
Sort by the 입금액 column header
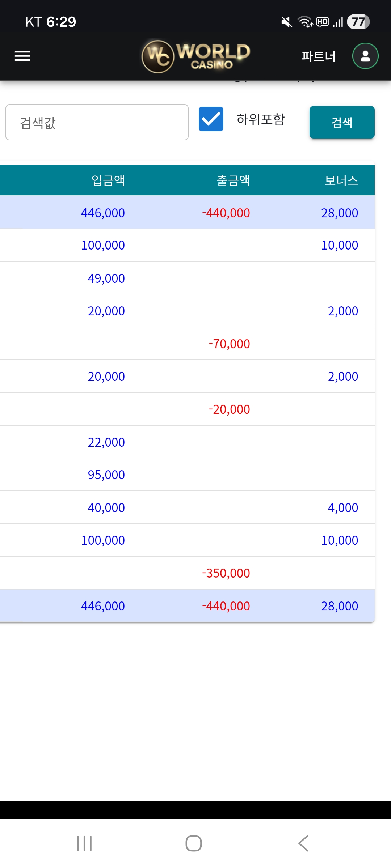[108, 180]
